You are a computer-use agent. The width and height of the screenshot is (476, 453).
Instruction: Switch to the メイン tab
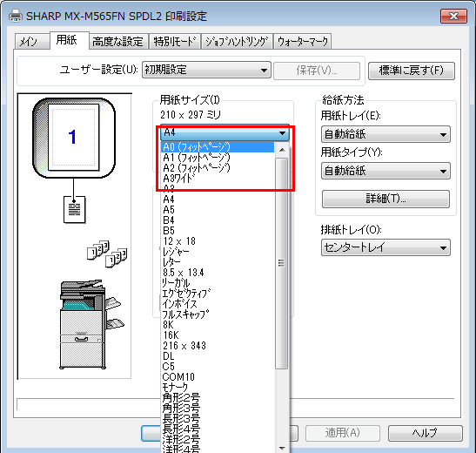31,41
